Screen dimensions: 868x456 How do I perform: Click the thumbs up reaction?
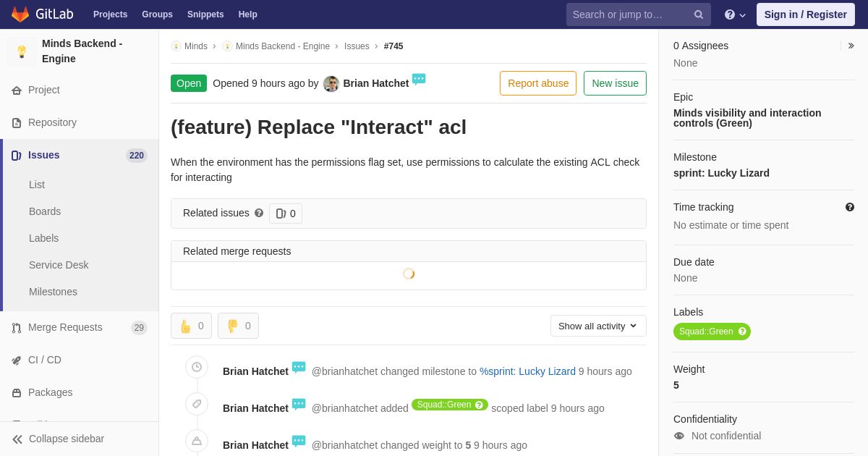tap(191, 326)
